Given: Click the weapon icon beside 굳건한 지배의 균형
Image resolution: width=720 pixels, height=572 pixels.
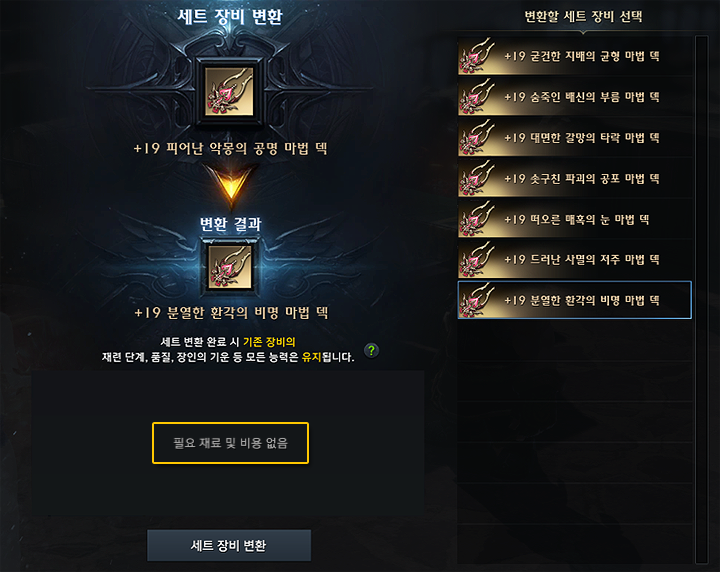Looking at the screenshot, I should (478, 56).
